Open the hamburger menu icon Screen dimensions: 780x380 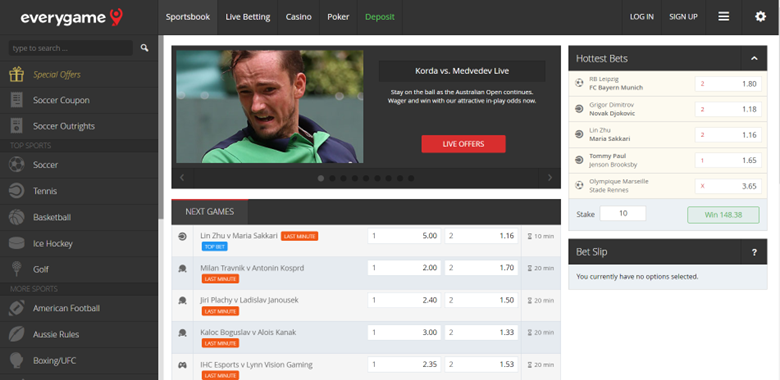724,17
